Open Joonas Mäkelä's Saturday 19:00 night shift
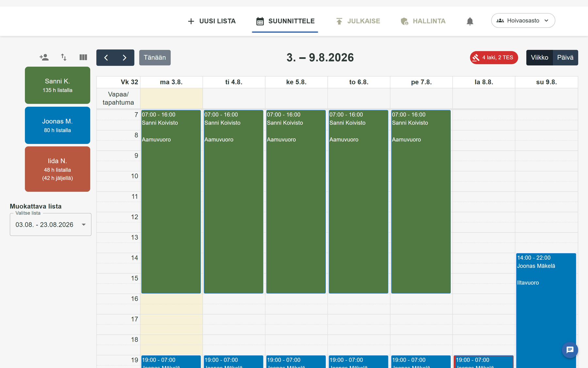 click(x=483, y=362)
